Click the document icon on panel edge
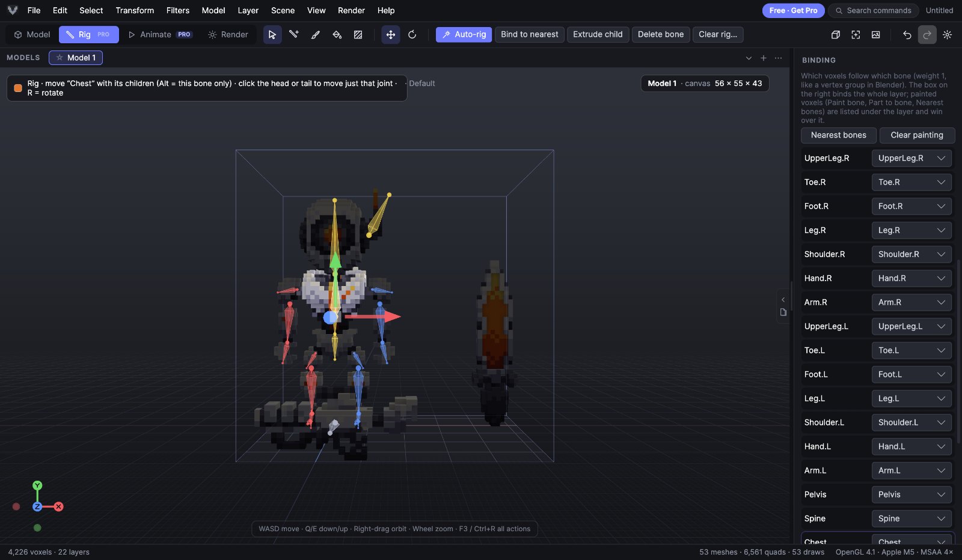The width and height of the screenshot is (962, 560). 783,312
